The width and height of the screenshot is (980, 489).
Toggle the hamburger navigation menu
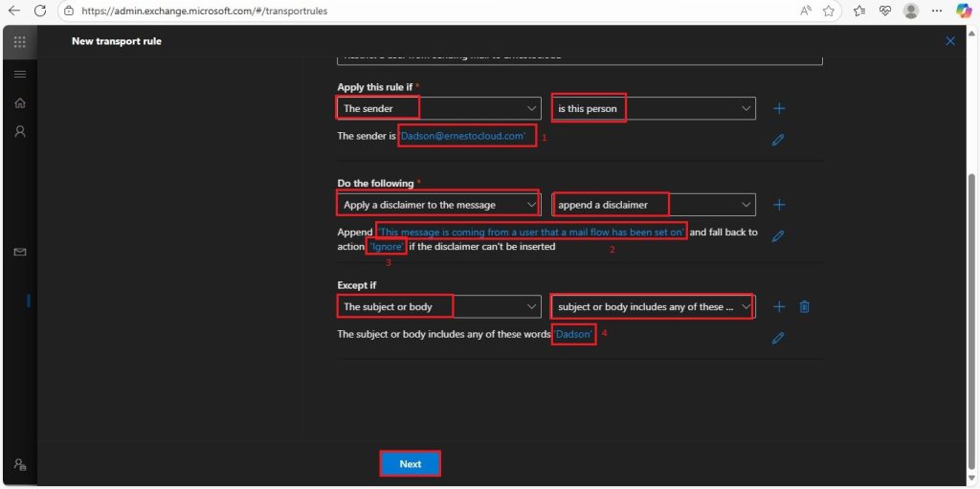click(x=20, y=75)
